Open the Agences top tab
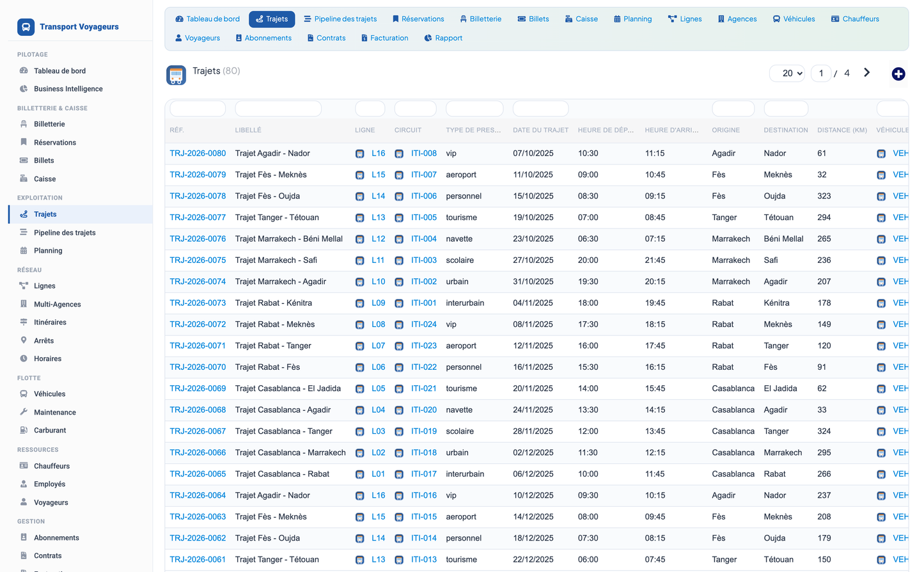The image size is (924, 572). [x=737, y=19]
